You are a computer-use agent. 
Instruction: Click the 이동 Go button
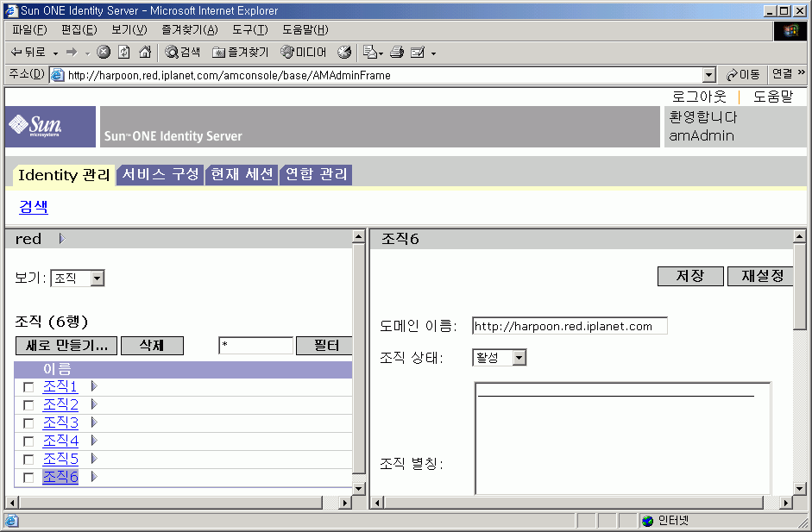click(x=743, y=74)
